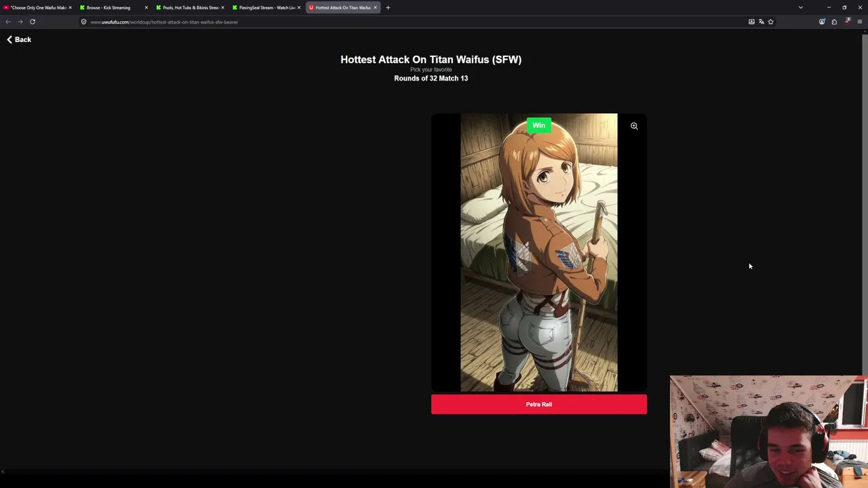Go Back using the top-left link
Viewport: 868px width, 488px height.
19,39
